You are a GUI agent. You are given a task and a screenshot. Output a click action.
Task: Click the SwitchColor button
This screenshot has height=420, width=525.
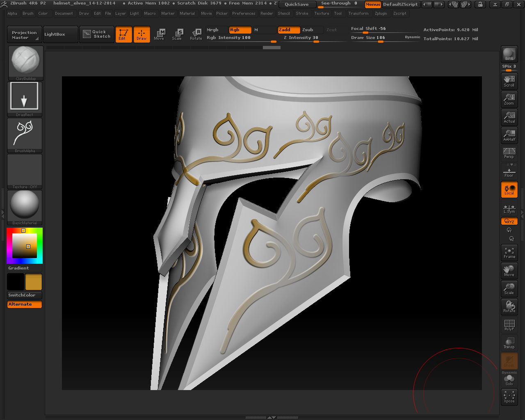coord(25,295)
